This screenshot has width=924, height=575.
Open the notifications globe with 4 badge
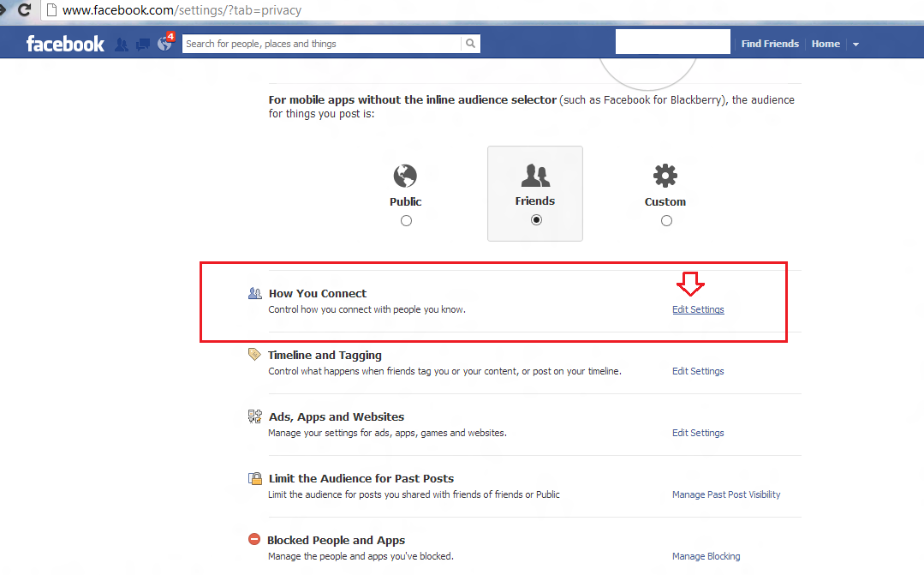[x=165, y=43]
